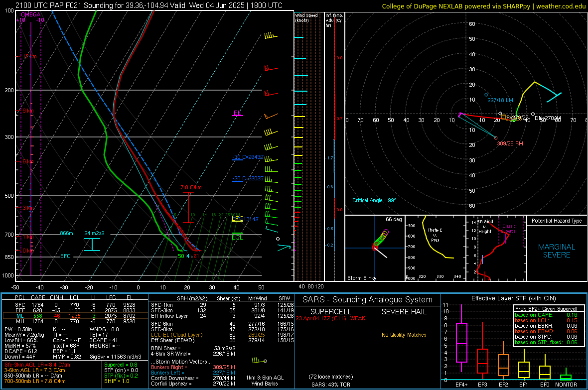Screen dimensions: 588x390
Task: Click 700-500mb LR = 7.8 C/km
Action: [35, 381]
